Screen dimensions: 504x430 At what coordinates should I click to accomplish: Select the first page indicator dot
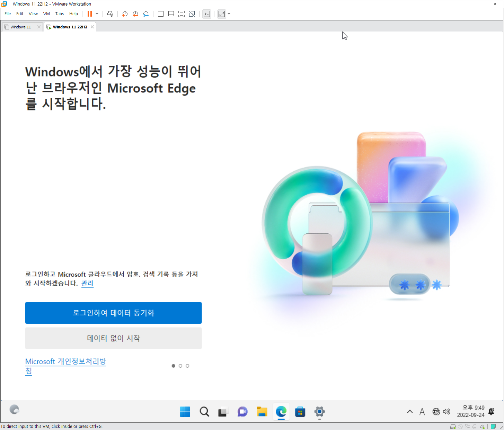tap(174, 366)
